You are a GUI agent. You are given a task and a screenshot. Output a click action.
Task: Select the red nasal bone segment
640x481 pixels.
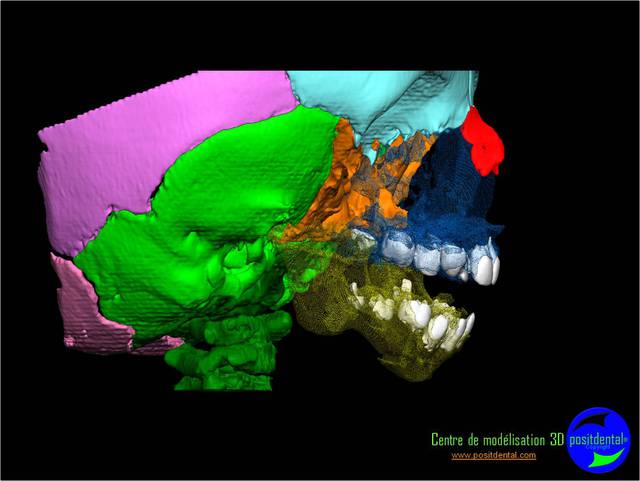485,141
